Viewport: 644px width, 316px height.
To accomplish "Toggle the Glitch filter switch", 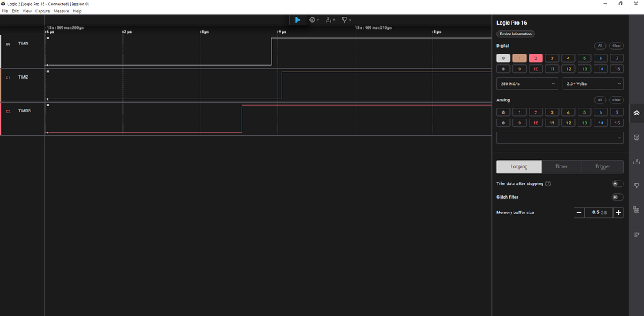I will click(x=618, y=197).
